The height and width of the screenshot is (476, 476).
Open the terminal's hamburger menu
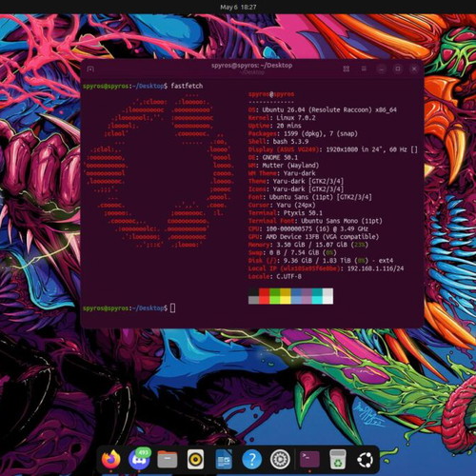point(364,69)
